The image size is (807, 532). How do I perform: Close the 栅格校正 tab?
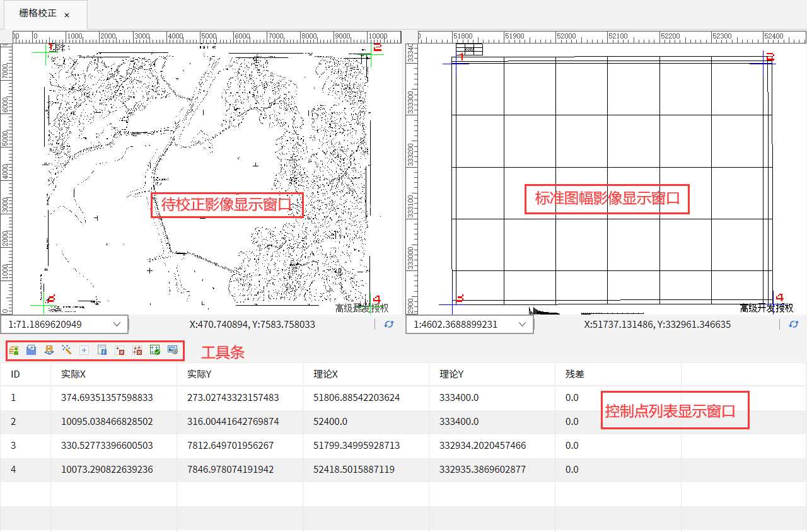coord(67,14)
